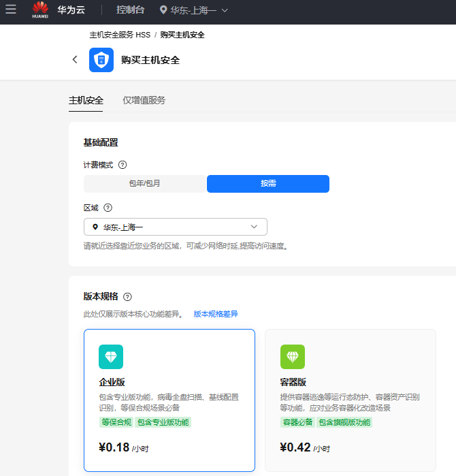Select the 企业版 edition card
This screenshot has height=476, width=456.
169,400
